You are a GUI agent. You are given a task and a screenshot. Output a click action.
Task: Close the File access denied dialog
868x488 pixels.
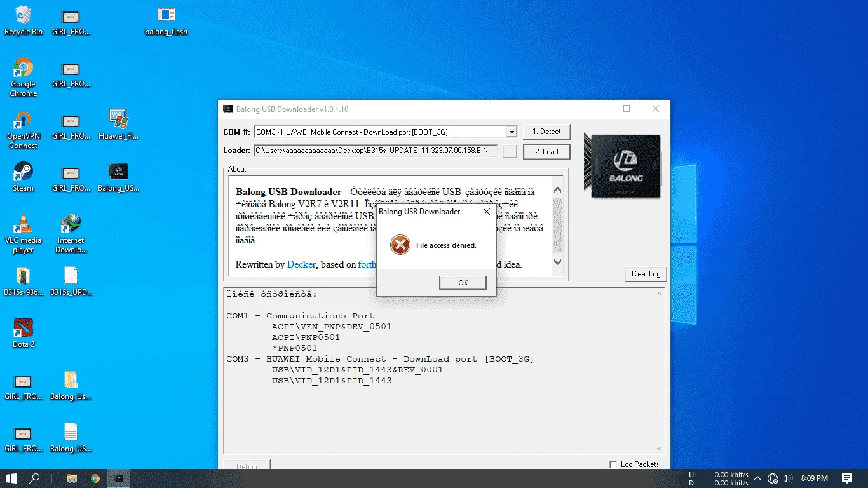[x=487, y=212]
